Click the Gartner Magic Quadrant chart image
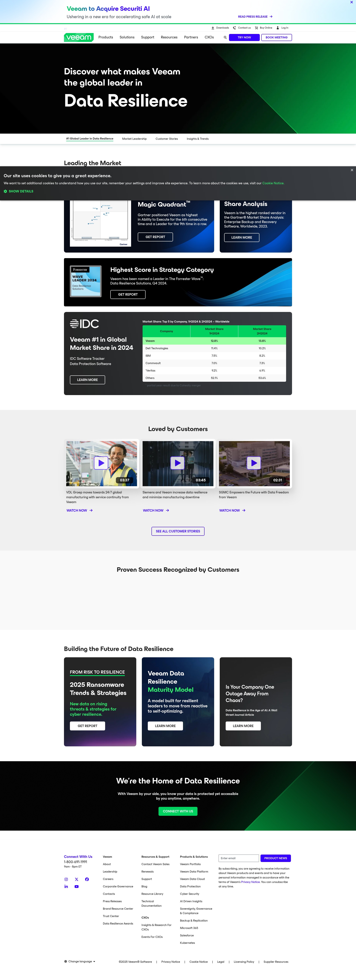 pyautogui.click(x=100, y=223)
